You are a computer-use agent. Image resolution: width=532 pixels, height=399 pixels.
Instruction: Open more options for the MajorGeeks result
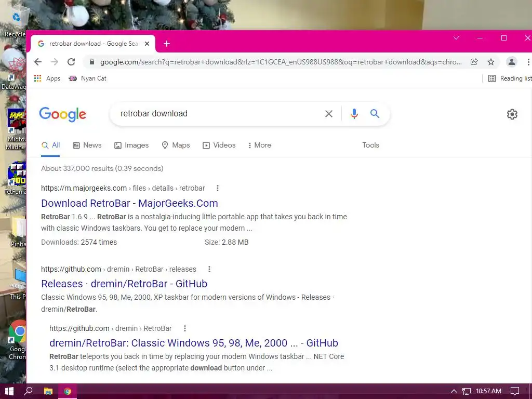click(218, 188)
